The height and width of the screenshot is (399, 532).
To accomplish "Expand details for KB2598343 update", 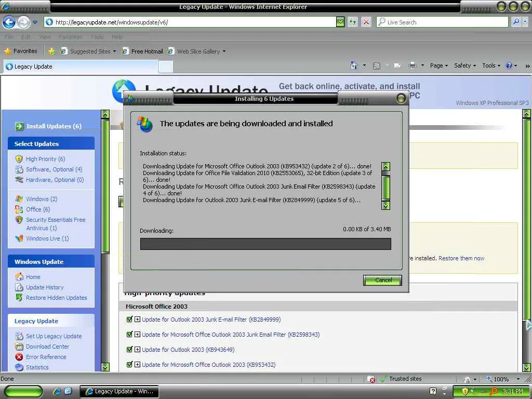I will (137, 334).
